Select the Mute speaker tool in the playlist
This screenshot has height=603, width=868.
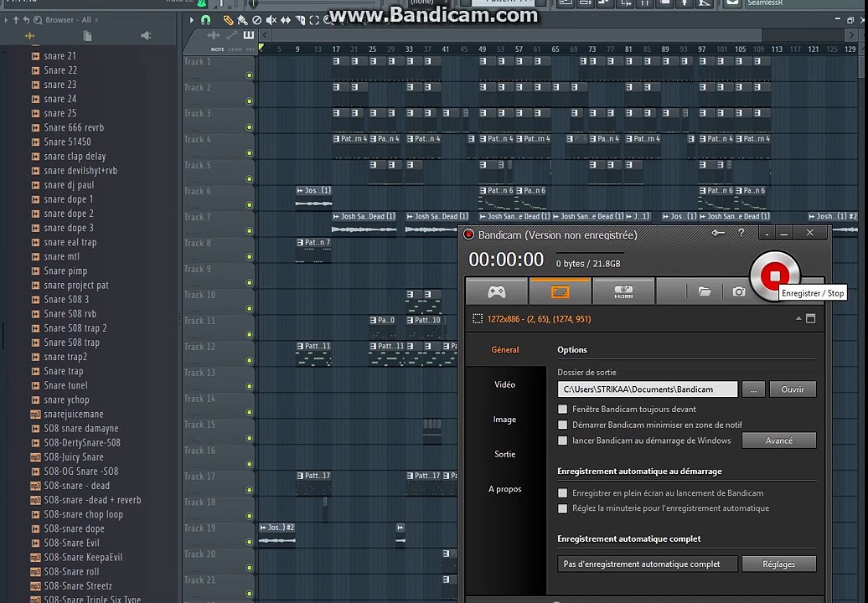tap(271, 20)
